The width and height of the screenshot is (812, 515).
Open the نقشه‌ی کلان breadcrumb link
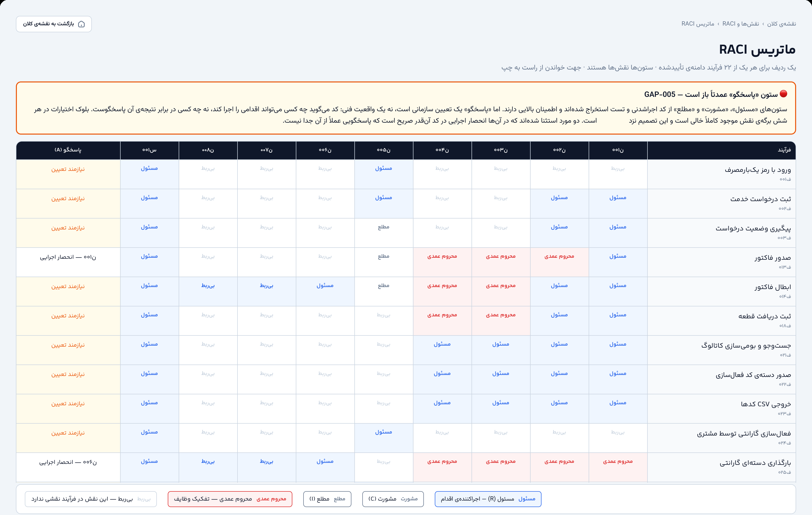(x=781, y=24)
